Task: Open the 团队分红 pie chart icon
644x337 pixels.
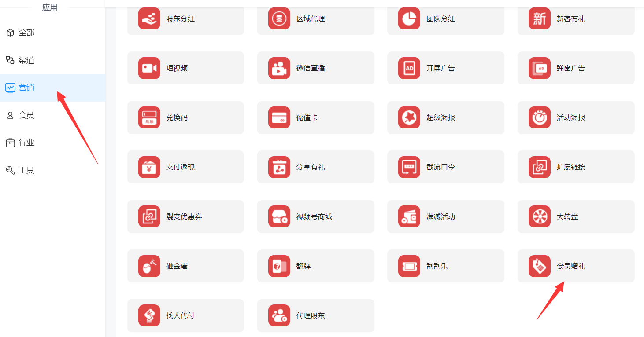Action: 409,19
